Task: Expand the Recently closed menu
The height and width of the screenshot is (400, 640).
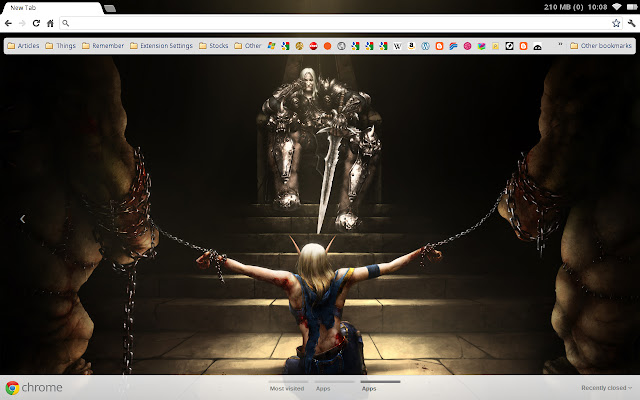Action: (607, 388)
